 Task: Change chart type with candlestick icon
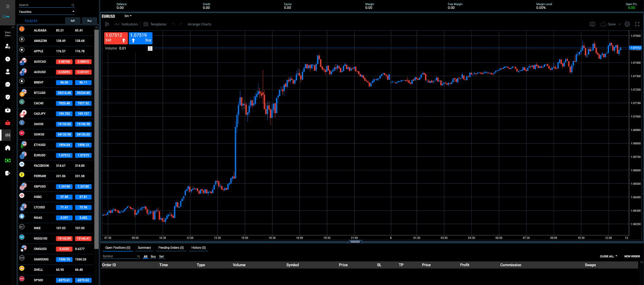[x=107, y=24]
